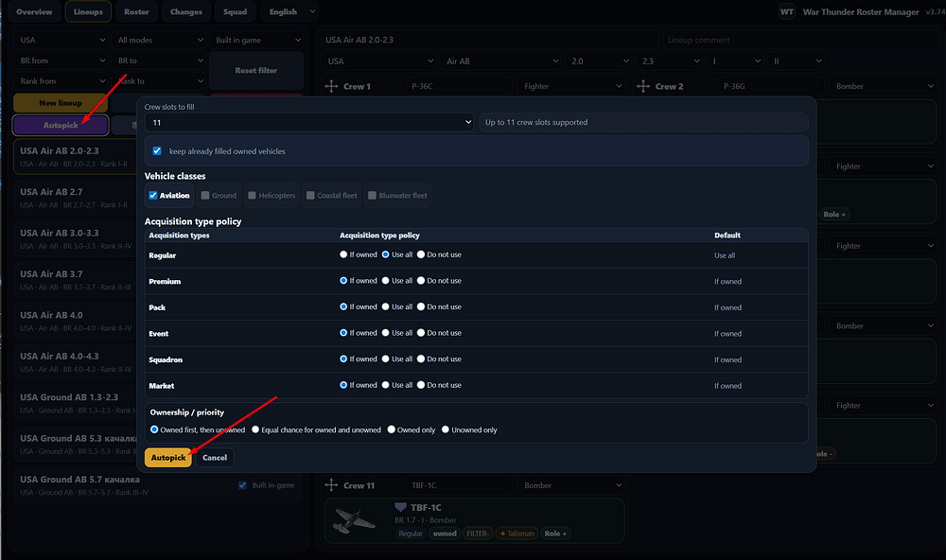946x560 pixels.
Task: Select Do not use for Squadron
Action: pos(421,359)
